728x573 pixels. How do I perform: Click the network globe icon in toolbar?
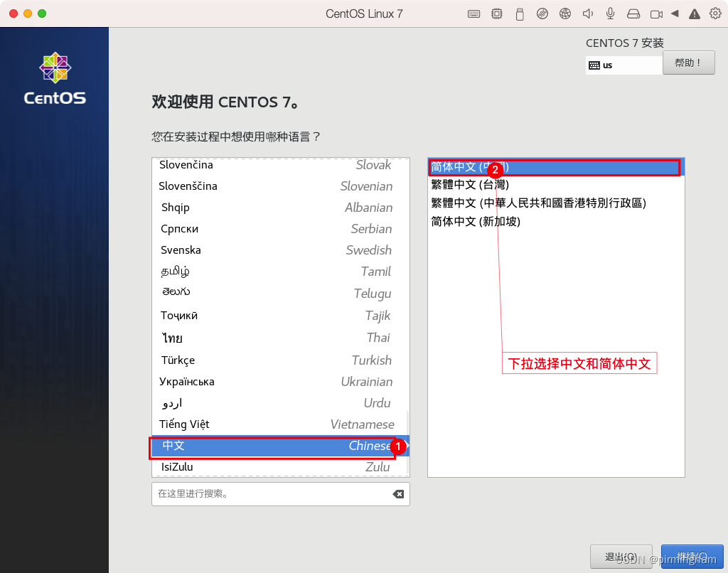click(x=565, y=14)
